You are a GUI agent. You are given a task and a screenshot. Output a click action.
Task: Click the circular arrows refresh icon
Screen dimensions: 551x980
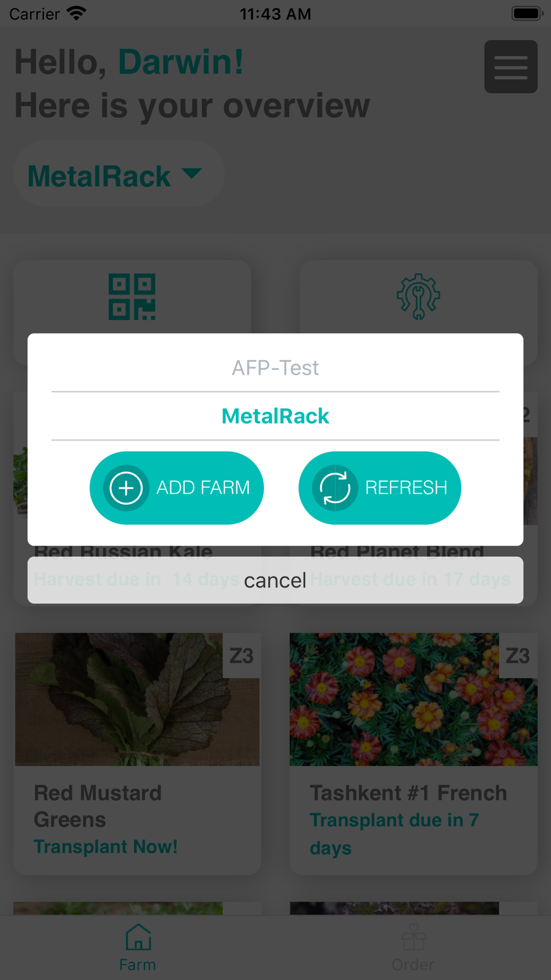tap(335, 488)
